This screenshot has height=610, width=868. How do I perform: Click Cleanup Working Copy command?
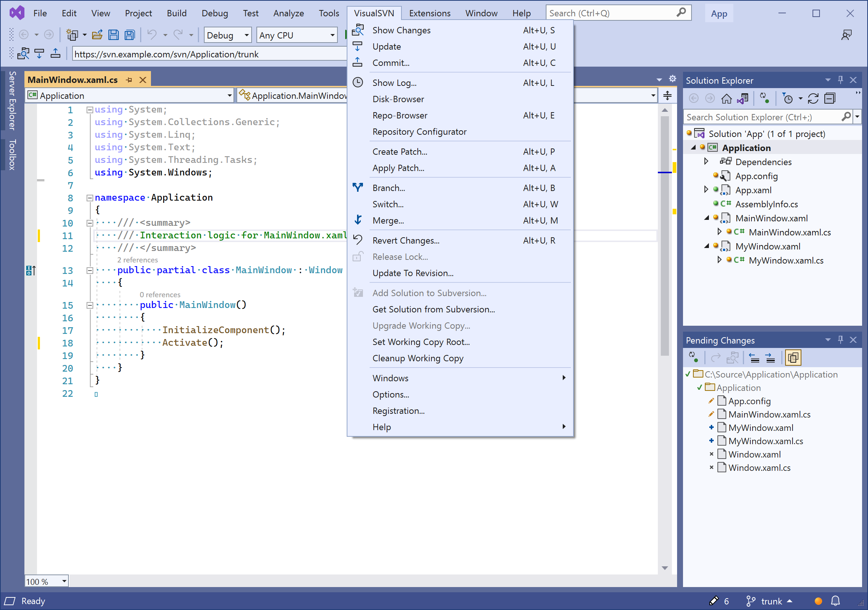coord(417,358)
